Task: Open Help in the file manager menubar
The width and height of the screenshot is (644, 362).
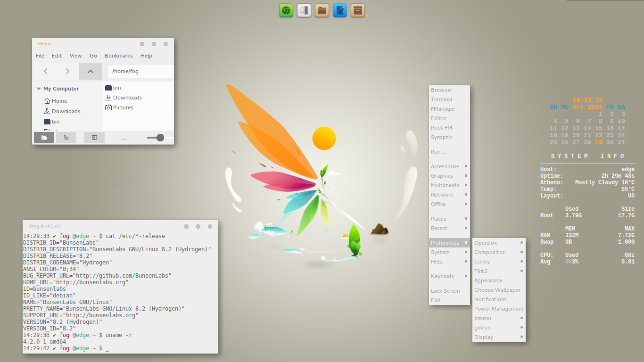Action: tap(146, 56)
